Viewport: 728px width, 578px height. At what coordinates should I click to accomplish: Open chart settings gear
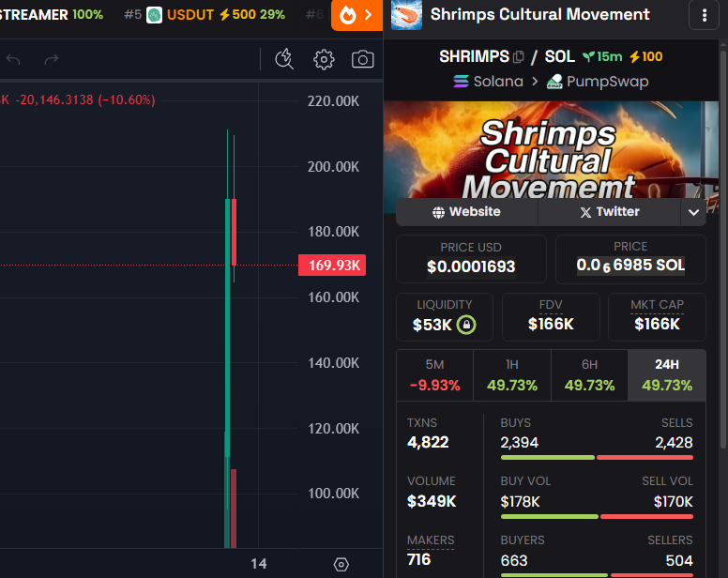pos(324,59)
